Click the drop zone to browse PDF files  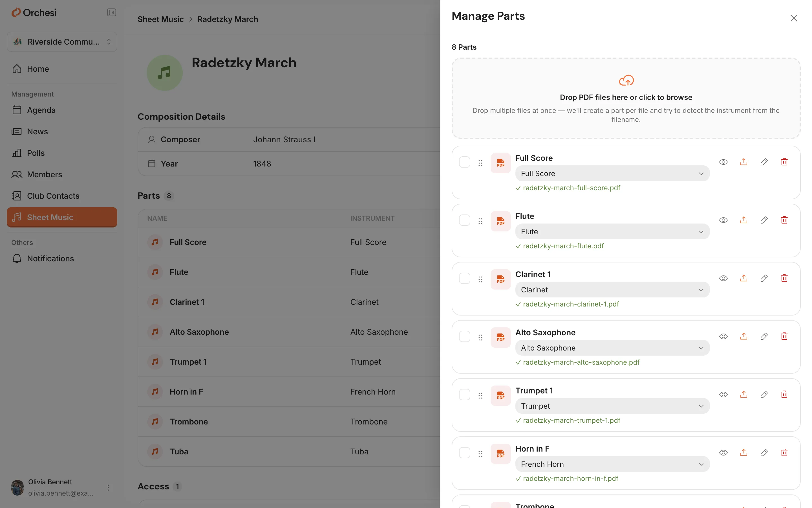click(626, 98)
